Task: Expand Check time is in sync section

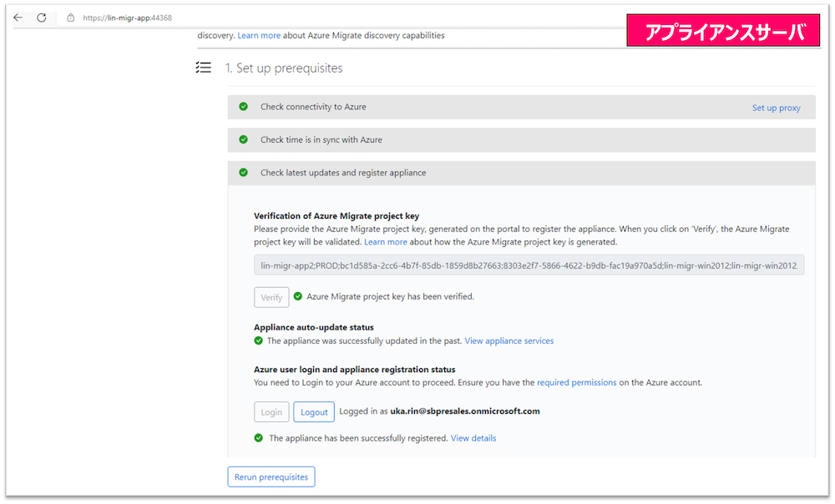Action: [321, 139]
